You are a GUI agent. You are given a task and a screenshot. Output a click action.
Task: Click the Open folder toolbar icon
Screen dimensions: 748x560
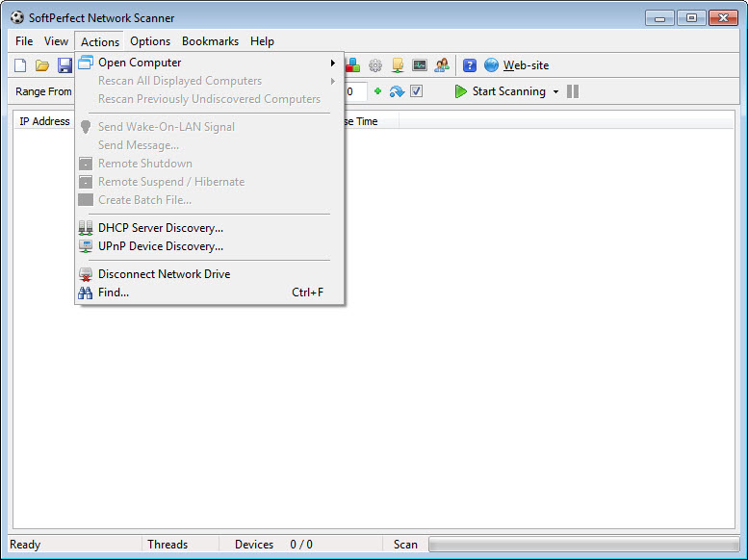click(42, 65)
